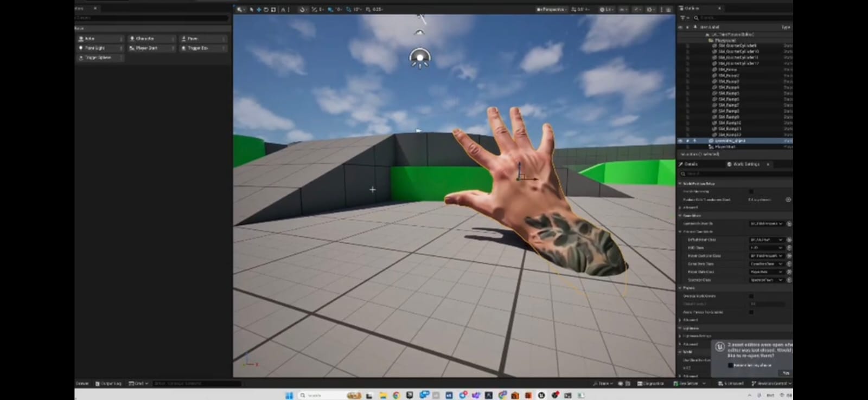
Task: Close the World Settings tab
Action: point(768,164)
